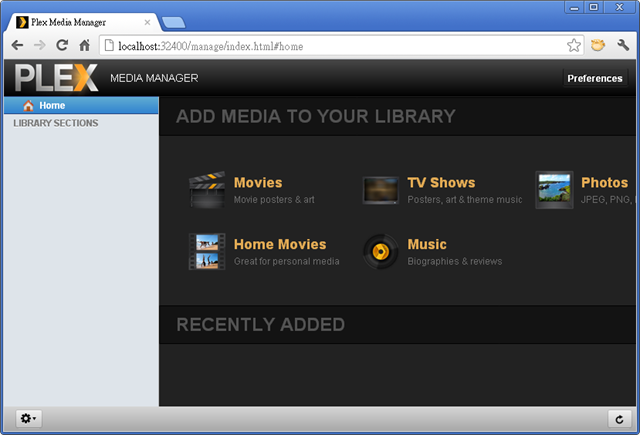This screenshot has width=640, height=435.
Task: Maximize the browser window
Action: [x=594, y=7]
